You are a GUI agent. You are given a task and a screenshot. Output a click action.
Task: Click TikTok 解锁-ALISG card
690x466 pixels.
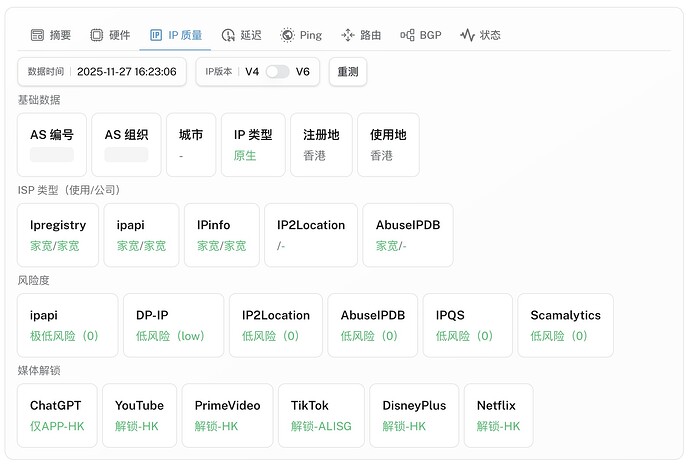[321, 415]
